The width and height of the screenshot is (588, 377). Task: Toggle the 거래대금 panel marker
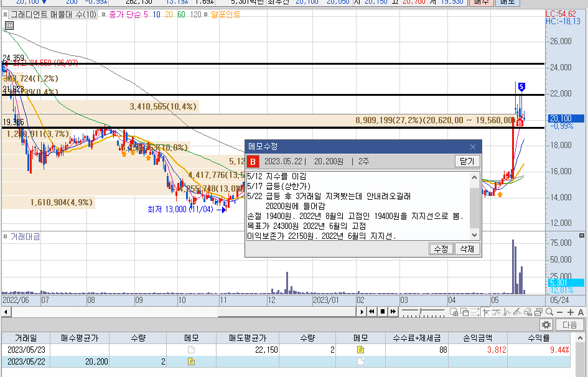[x=5, y=236]
